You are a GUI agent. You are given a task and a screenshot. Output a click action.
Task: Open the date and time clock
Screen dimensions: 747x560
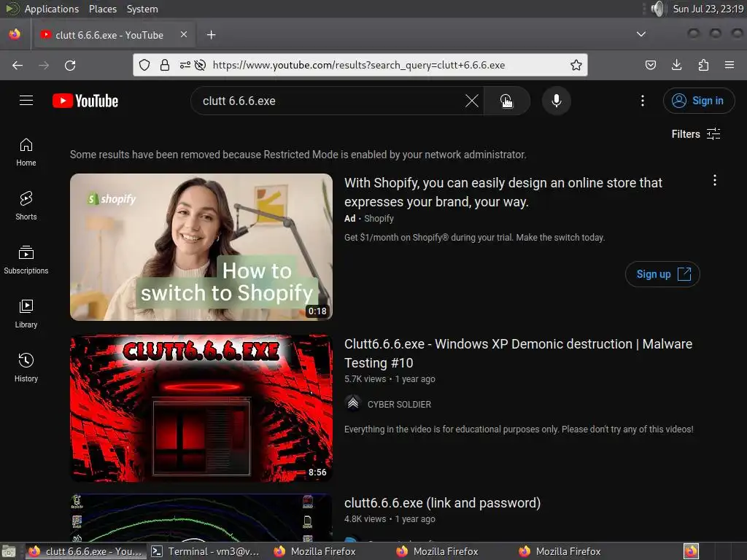coord(708,9)
